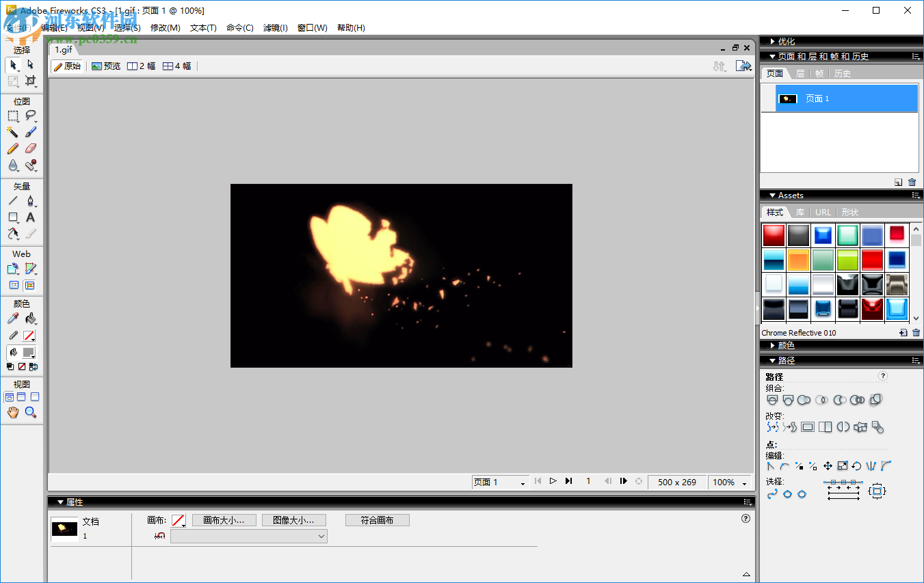Activate the Lasso tool
The width and height of the screenshot is (924, 583).
click(x=31, y=116)
